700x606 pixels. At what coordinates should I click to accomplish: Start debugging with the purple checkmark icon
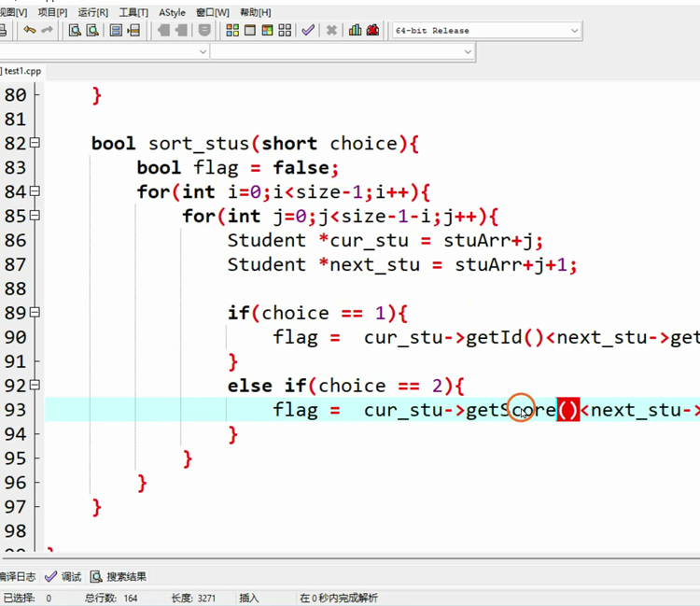[x=308, y=31]
